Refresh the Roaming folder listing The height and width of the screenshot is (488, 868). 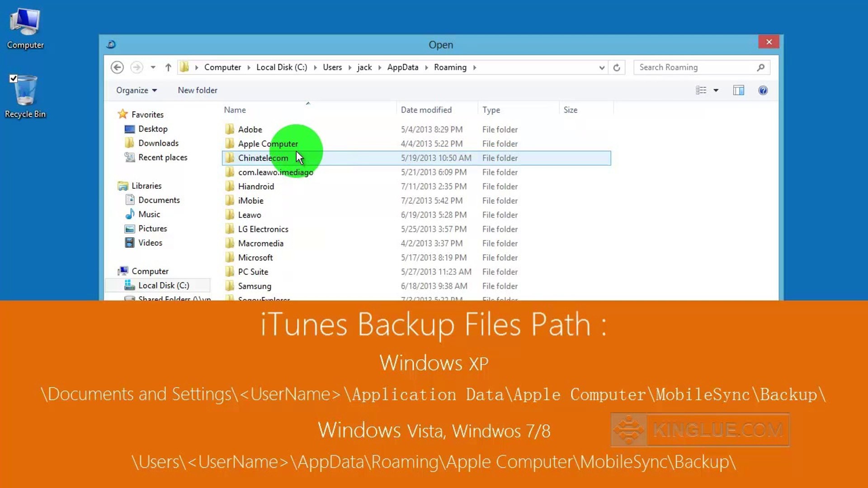coord(617,67)
